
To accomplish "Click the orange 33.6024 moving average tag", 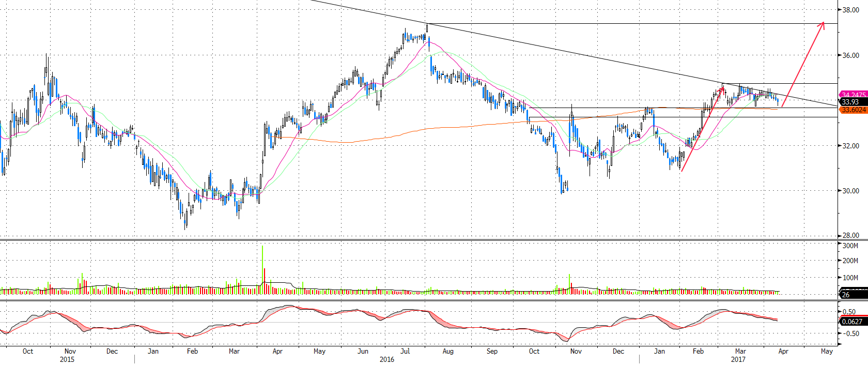I will click(x=854, y=110).
